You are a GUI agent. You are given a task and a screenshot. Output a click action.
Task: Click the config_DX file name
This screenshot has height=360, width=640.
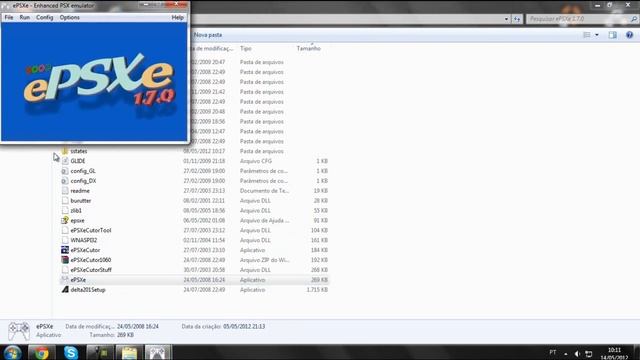tap(83, 181)
